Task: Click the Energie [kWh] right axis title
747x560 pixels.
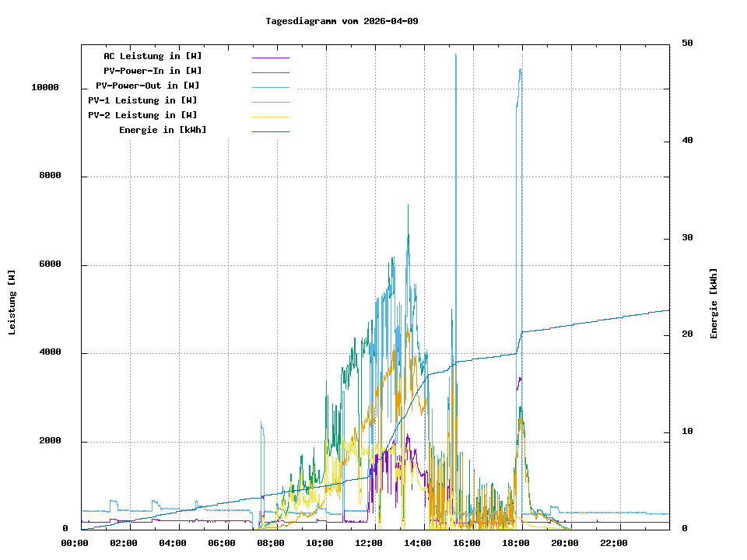Action: [714, 303]
